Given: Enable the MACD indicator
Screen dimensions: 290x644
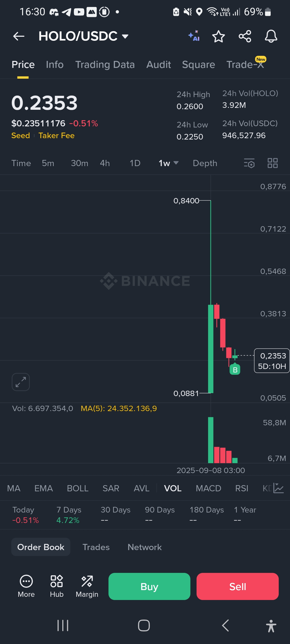Looking at the screenshot, I should pos(208,488).
